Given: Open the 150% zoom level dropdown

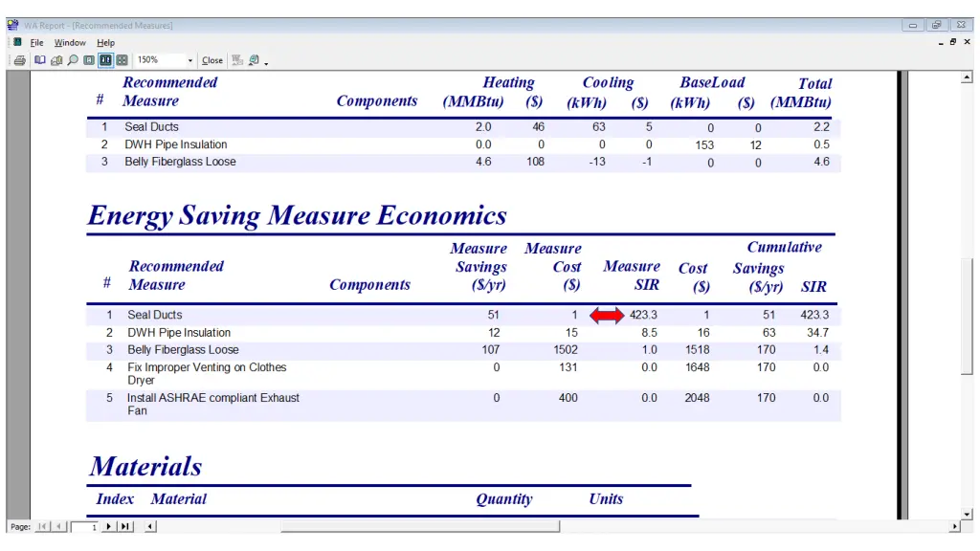Looking at the screenshot, I should (190, 60).
